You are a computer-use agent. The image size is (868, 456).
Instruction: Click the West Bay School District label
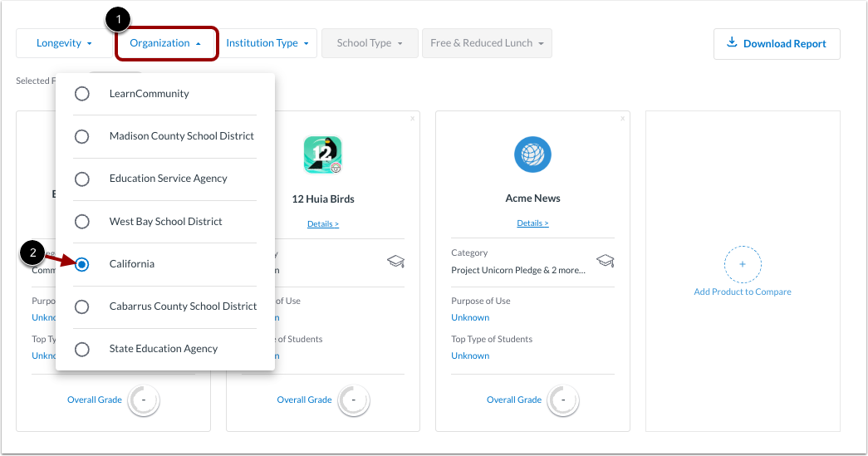(x=165, y=222)
